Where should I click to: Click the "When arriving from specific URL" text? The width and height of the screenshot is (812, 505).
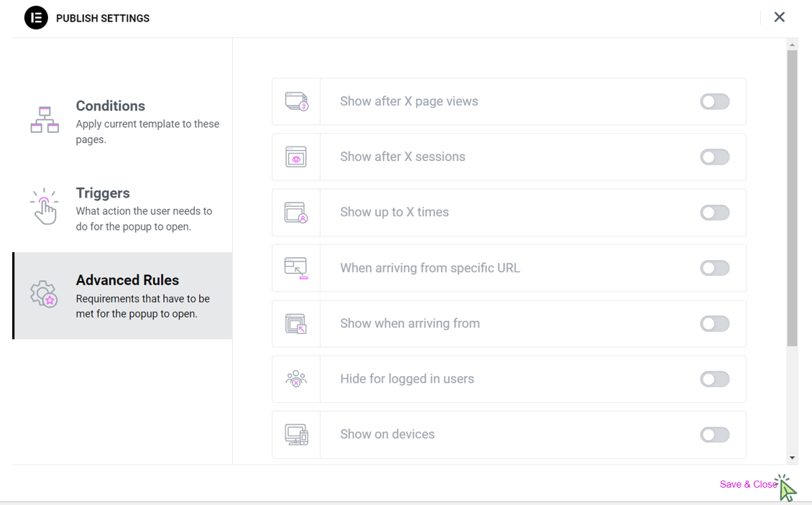(x=430, y=268)
